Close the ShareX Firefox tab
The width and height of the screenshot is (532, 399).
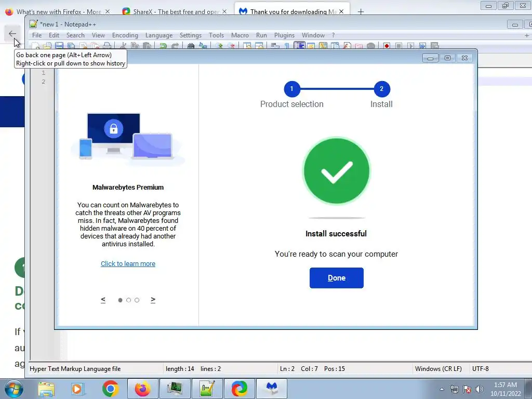pos(224,11)
